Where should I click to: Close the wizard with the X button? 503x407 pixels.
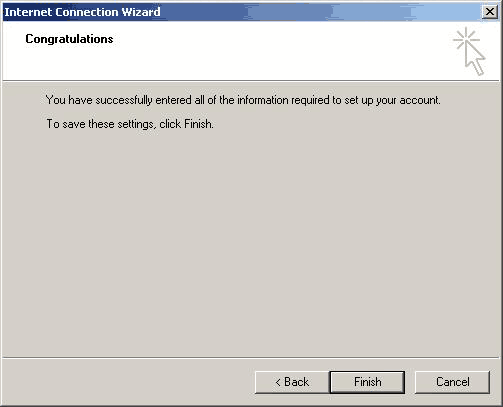point(490,12)
